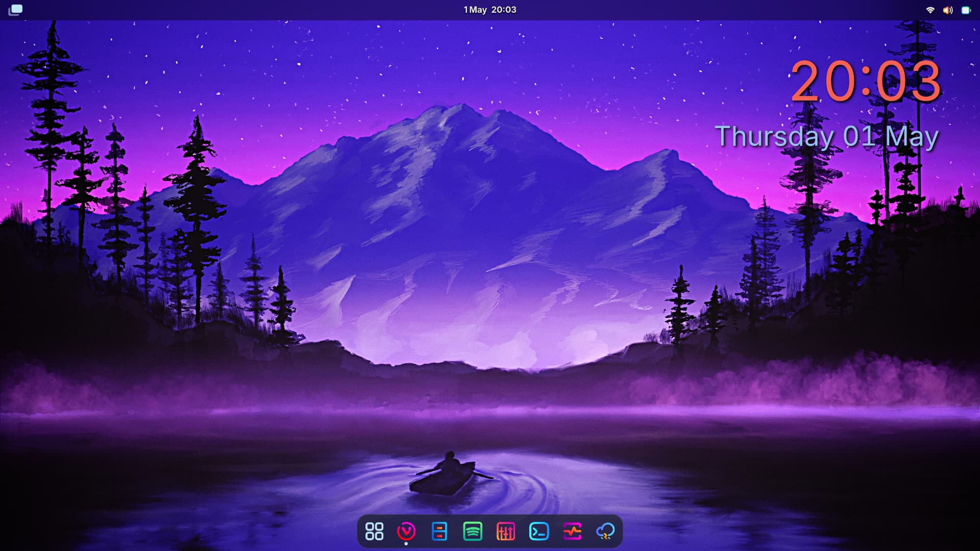Open the mixer settings app with sliders icon

506,531
